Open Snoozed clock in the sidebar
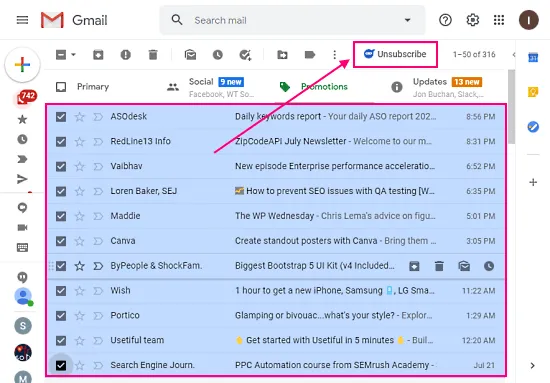Screen dimensions: 550x383 pyautogui.click(x=22, y=139)
